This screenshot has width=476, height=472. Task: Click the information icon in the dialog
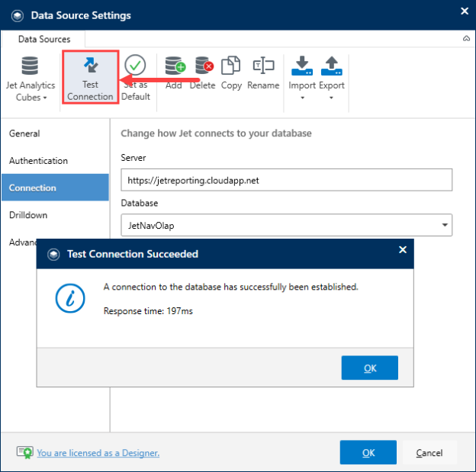tap(70, 298)
